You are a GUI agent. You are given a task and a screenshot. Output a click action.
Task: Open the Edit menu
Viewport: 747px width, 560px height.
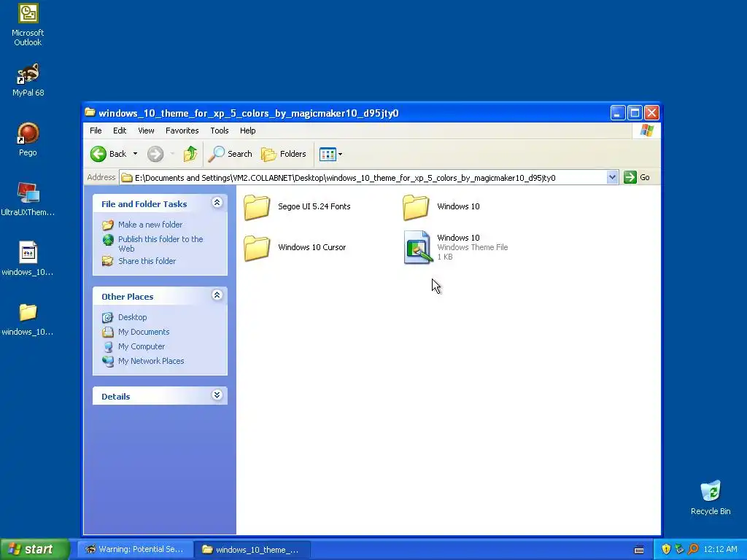120,131
